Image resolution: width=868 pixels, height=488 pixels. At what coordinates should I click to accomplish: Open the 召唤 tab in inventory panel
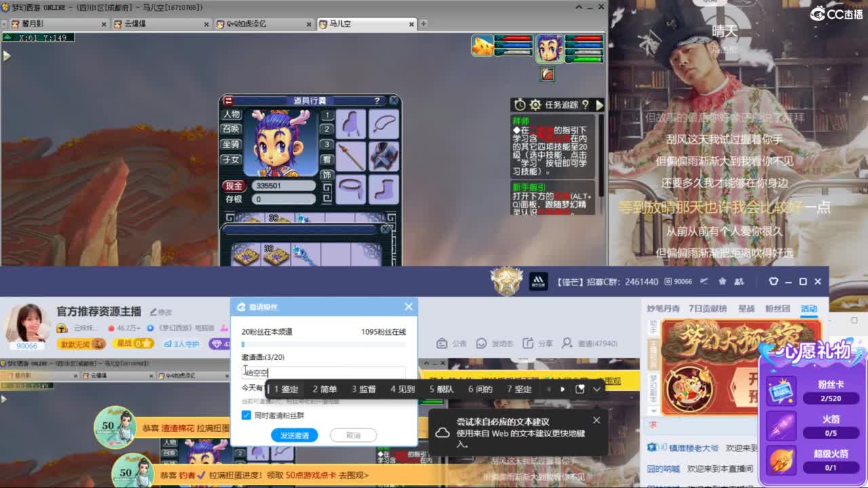pyautogui.click(x=231, y=129)
